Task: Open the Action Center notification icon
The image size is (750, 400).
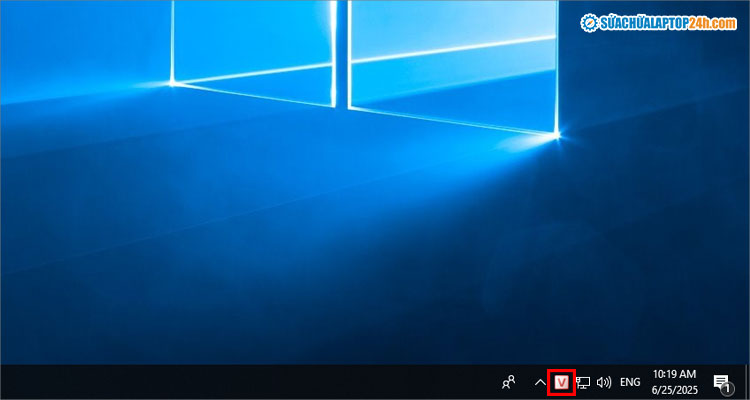Action: coord(720,381)
